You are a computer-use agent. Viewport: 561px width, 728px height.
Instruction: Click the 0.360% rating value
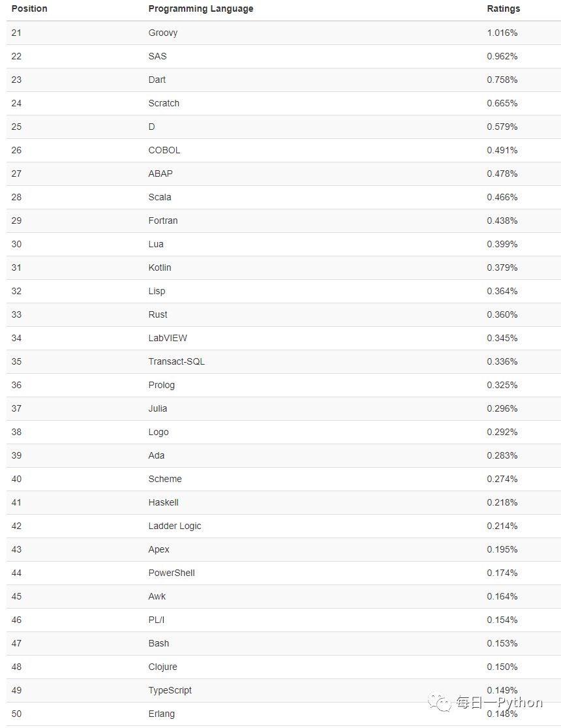[502, 315]
